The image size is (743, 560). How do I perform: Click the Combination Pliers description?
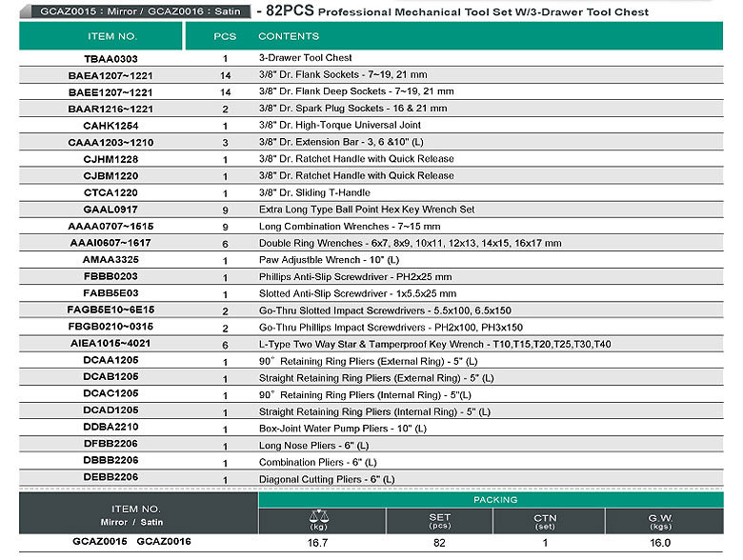(x=317, y=463)
